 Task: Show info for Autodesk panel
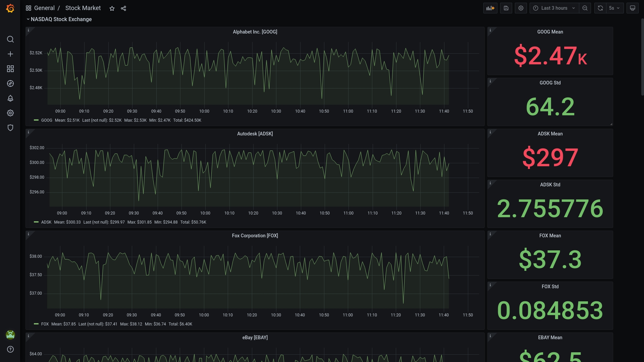29,132
